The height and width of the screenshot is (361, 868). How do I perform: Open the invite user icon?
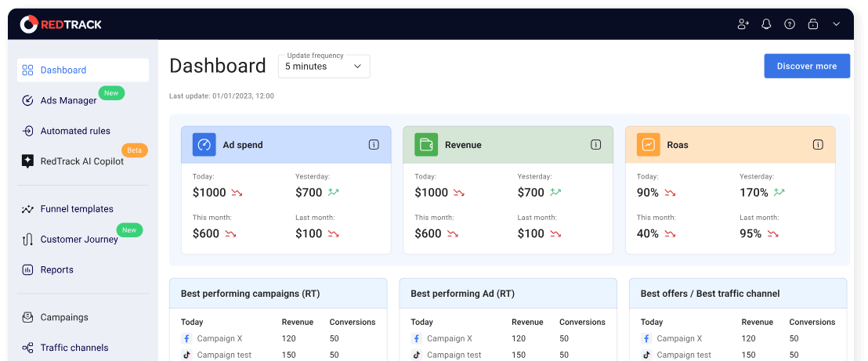point(743,23)
